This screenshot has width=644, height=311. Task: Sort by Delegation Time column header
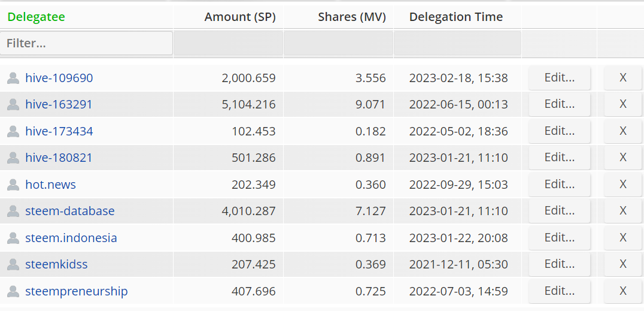pyautogui.click(x=456, y=17)
